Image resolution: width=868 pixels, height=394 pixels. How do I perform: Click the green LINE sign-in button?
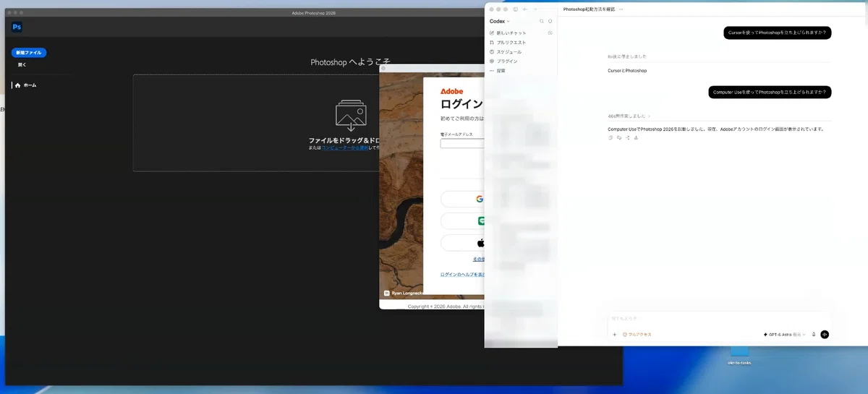tap(463, 221)
